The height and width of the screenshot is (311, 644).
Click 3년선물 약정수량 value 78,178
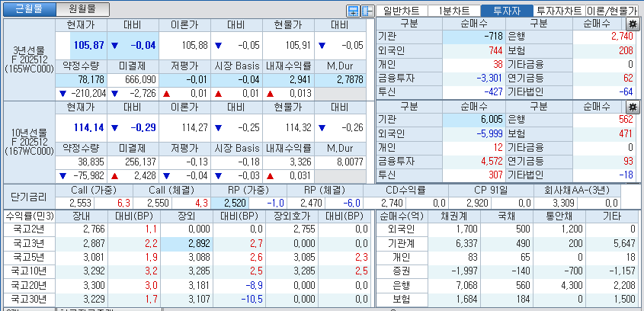click(x=91, y=79)
